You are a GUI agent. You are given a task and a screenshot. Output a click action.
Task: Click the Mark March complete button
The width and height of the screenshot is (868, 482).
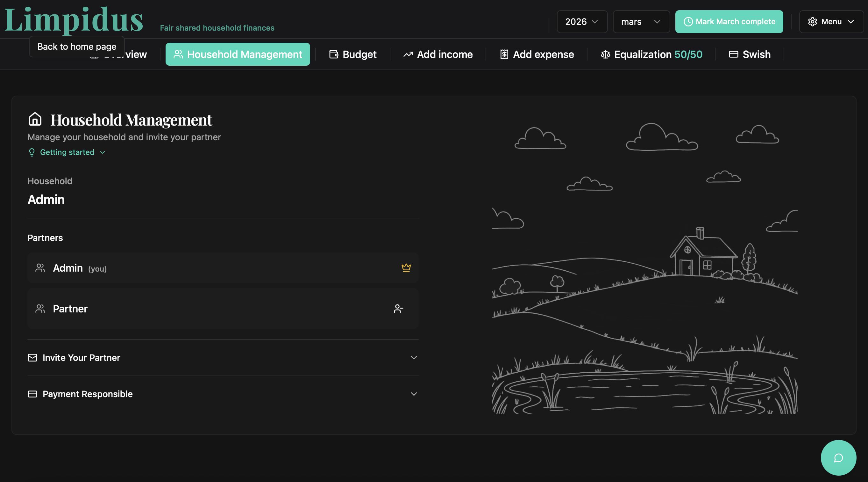point(729,22)
